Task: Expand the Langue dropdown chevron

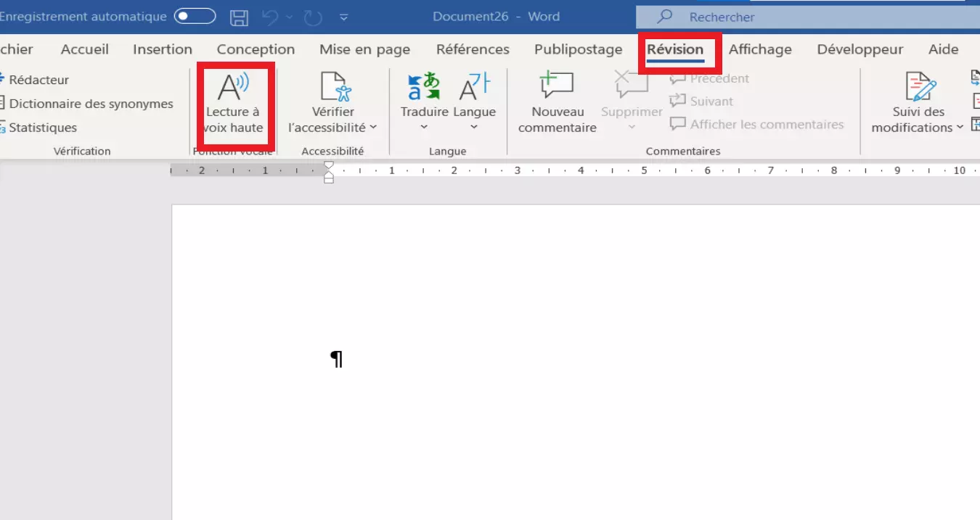Action: point(474,128)
